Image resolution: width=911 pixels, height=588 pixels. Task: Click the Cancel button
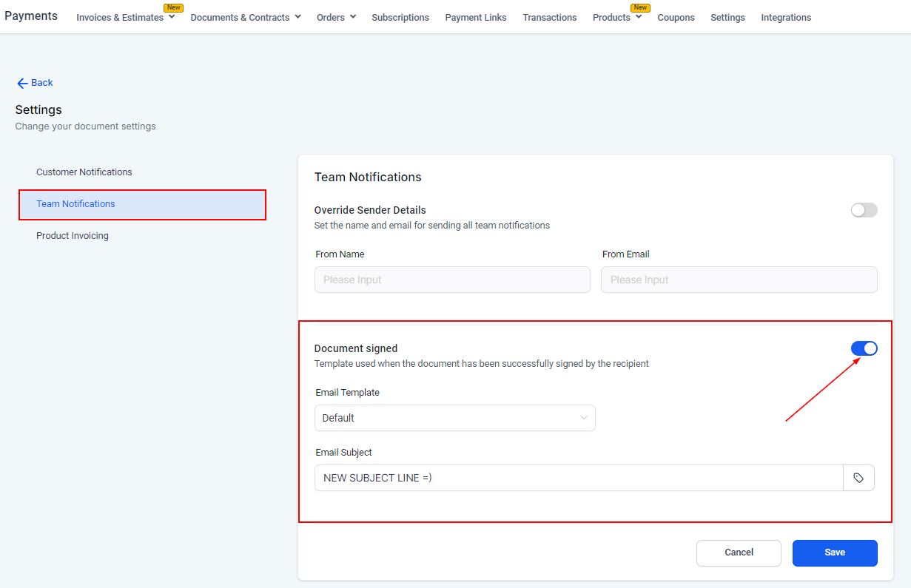tap(739, 552)
